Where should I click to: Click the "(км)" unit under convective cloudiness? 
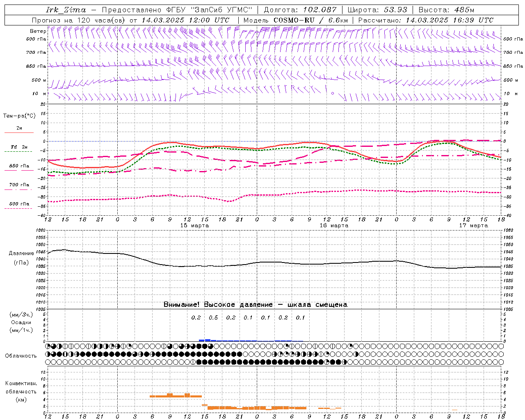click(21, 399)
